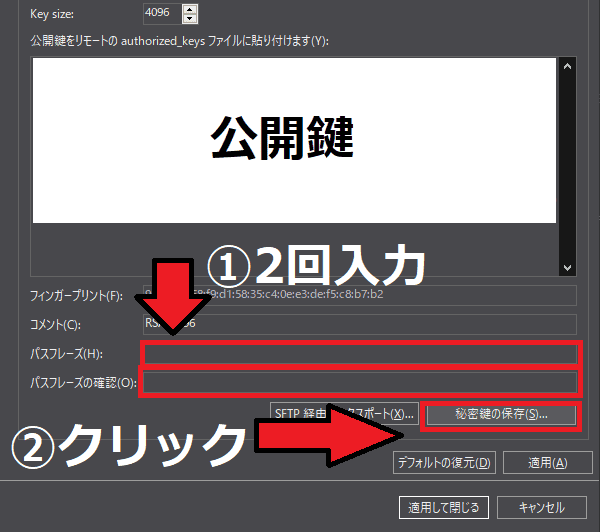Click the Key size increment up arrow
This screenshot has width=600, height=532.
(190, 9)
